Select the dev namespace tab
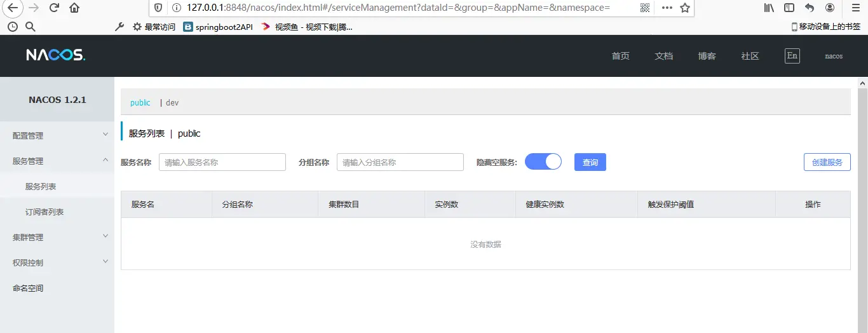This screenshot has width=868, height=333. click(172, 102)
